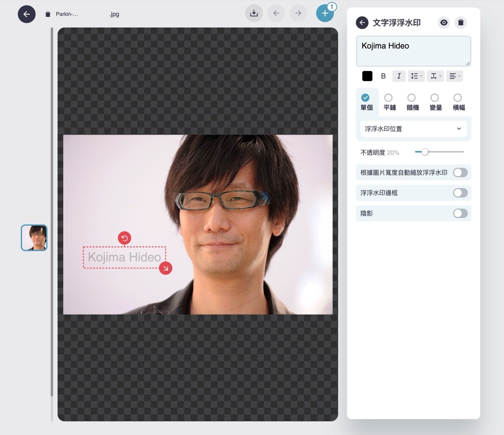Click the redo arrow button

point(298,13)
